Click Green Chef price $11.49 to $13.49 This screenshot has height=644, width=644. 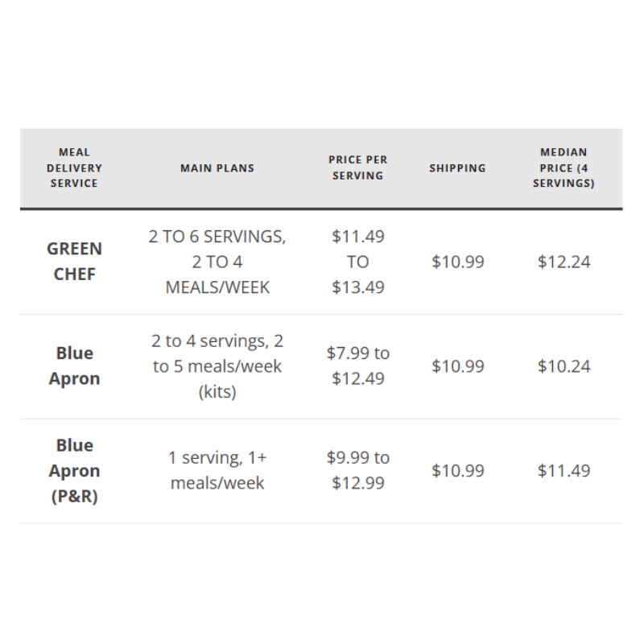pos(357,262)
